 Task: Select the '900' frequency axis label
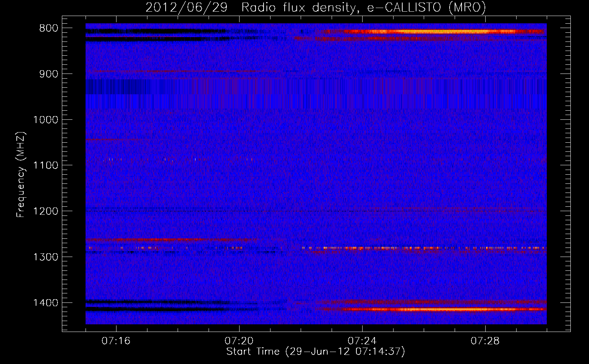[x=48, y=74]
